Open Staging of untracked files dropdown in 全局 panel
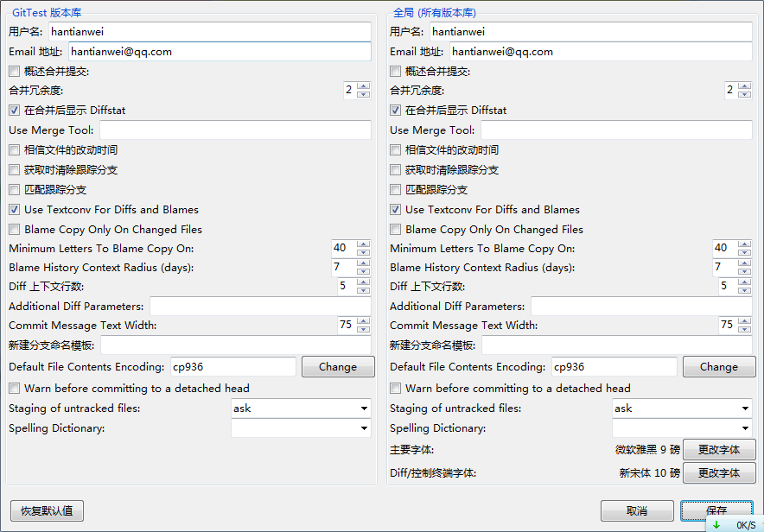Screen dimensions: 764x532 tap(682, 408)
